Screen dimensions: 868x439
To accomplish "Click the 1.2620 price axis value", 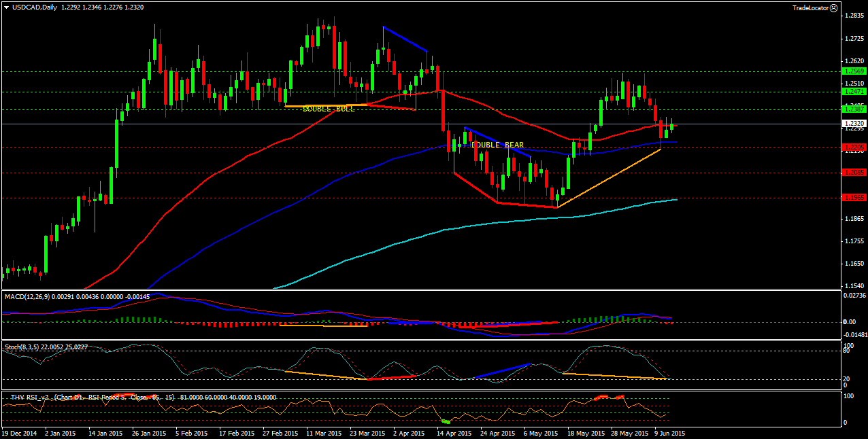I will [x=854, y=60].
